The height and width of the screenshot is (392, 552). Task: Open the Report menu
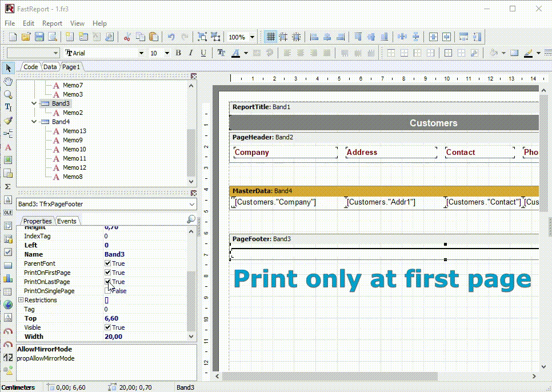52,23
